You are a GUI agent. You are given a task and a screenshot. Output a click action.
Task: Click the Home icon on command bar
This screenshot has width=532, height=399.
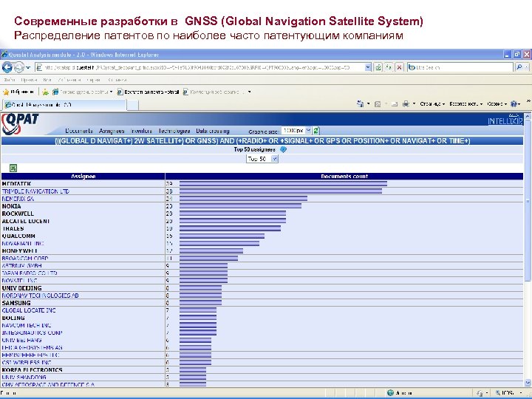361,104
